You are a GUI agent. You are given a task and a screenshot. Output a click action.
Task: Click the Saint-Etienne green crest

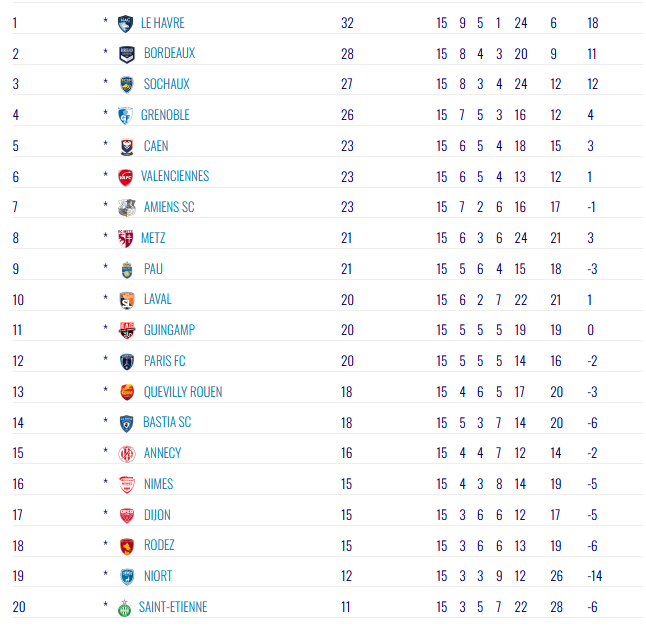126,607
